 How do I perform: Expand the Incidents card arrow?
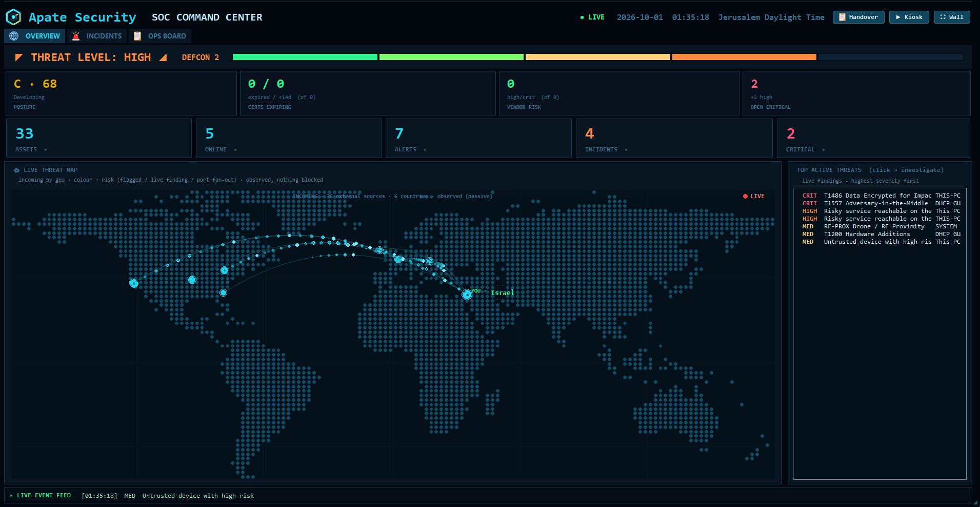click(626, 150)
